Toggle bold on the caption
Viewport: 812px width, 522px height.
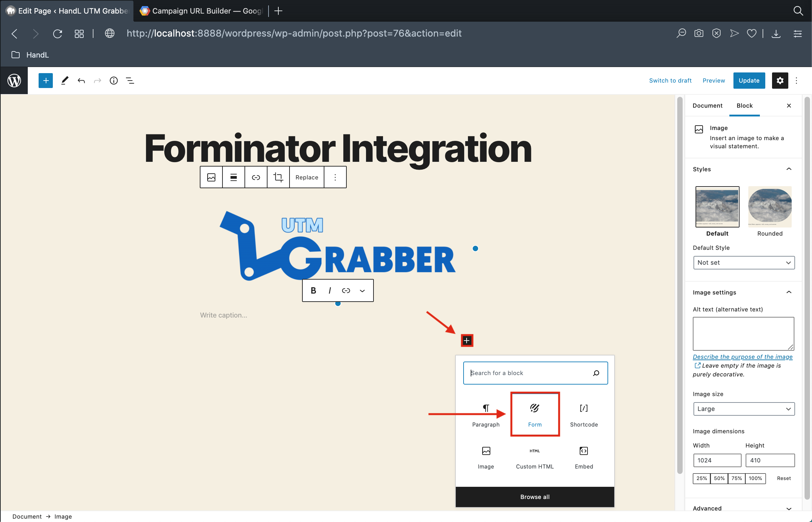[x=313, y=290]
